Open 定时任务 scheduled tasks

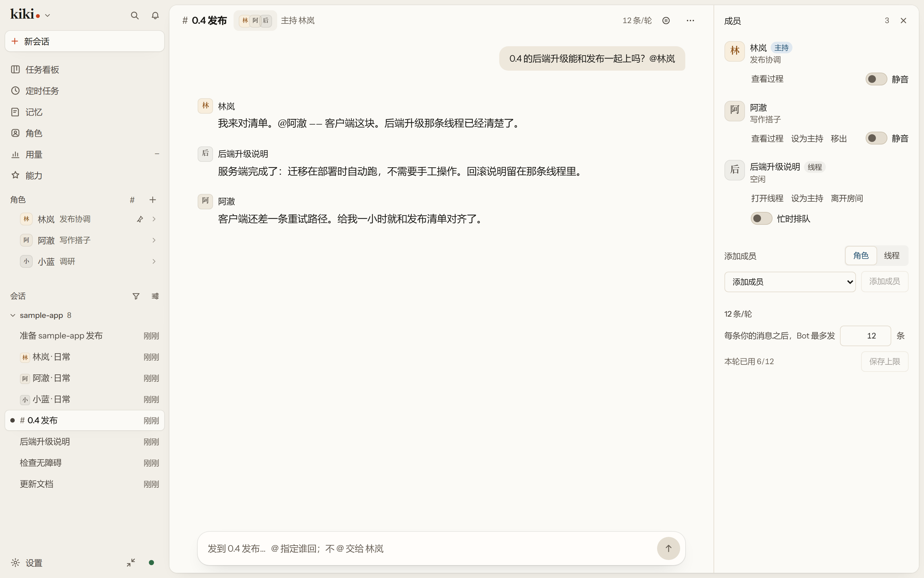click(x=84, y=91)
